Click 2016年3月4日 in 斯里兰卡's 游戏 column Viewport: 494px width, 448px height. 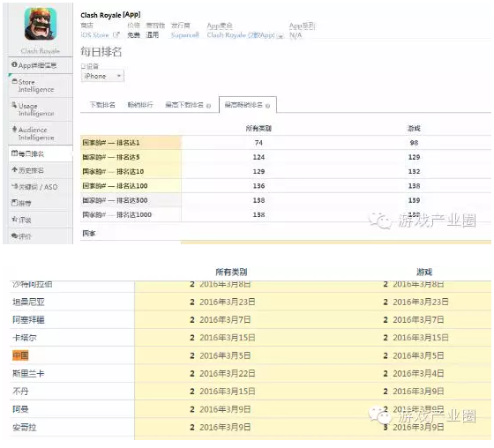(x=418, y=374)
